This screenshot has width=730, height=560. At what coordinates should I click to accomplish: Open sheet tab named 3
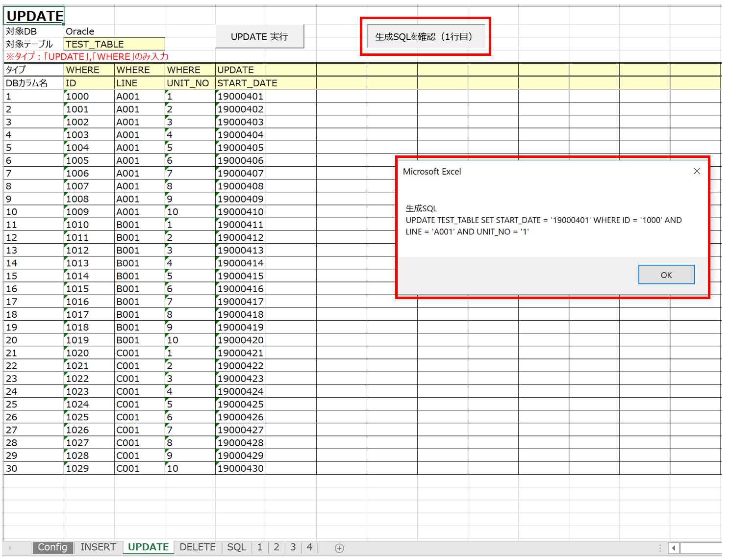293,547
